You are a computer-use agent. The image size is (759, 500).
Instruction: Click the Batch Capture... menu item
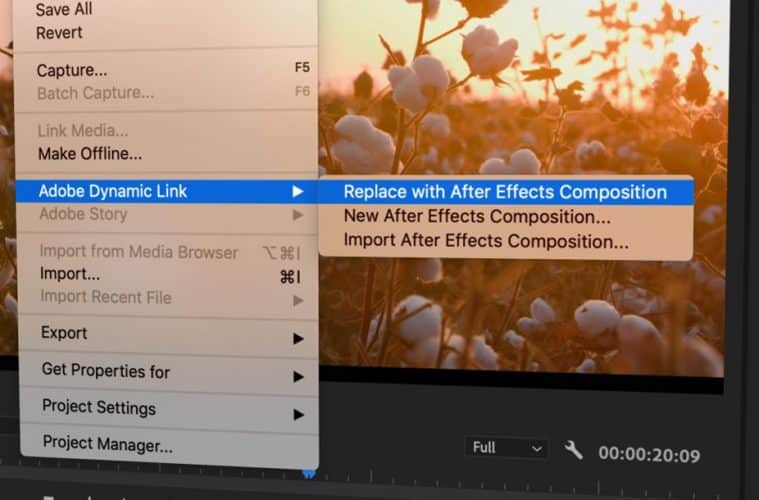coord(95,93)
